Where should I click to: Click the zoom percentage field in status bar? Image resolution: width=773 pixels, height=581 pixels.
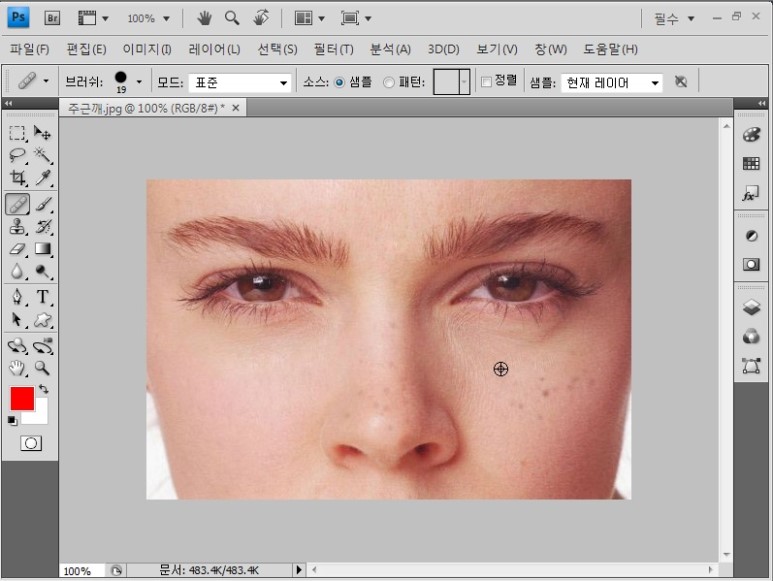click(76, 570)
